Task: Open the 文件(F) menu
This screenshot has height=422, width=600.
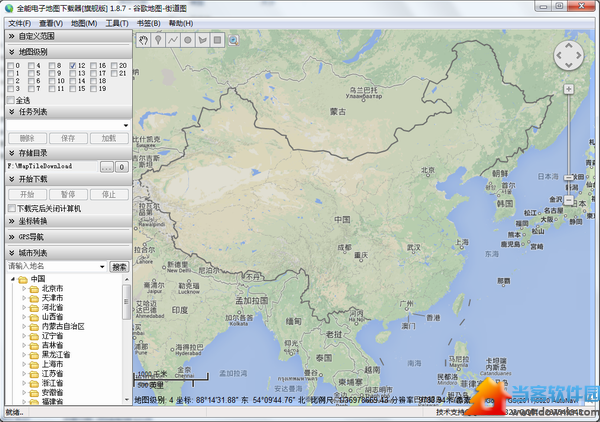Action: [20, 24]
